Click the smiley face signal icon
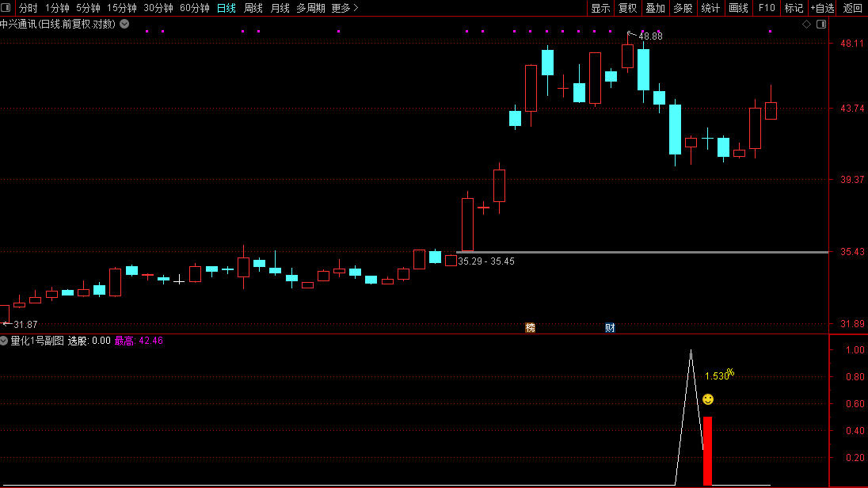868x488 pixels. click(708, 399)
